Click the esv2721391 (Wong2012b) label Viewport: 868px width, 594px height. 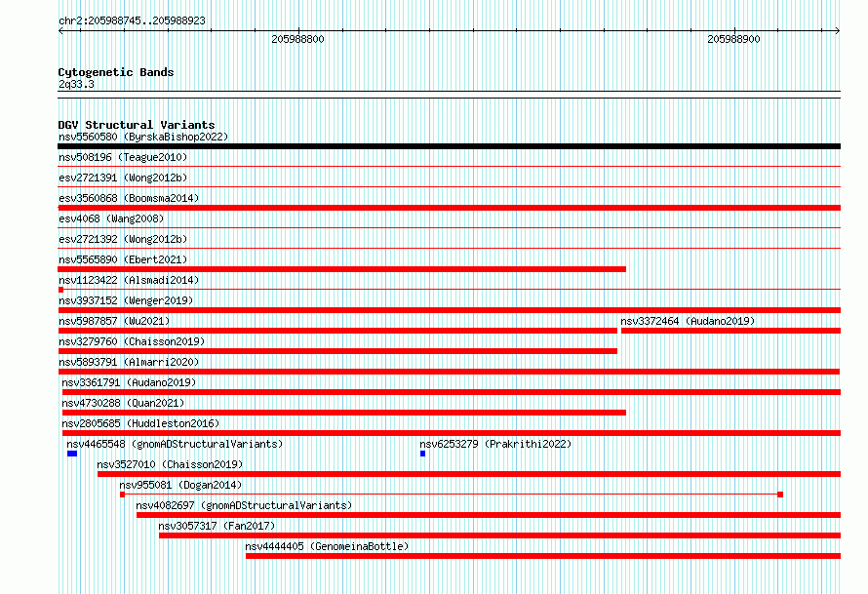[x=123, y=178]
